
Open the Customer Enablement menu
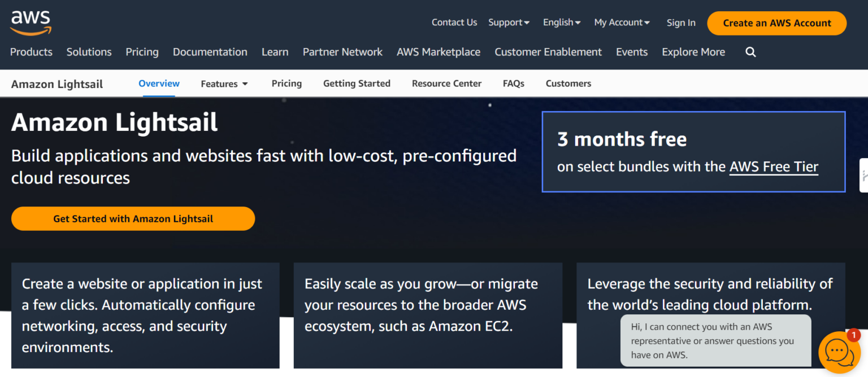pyautogui.click(x=548, y=52)
